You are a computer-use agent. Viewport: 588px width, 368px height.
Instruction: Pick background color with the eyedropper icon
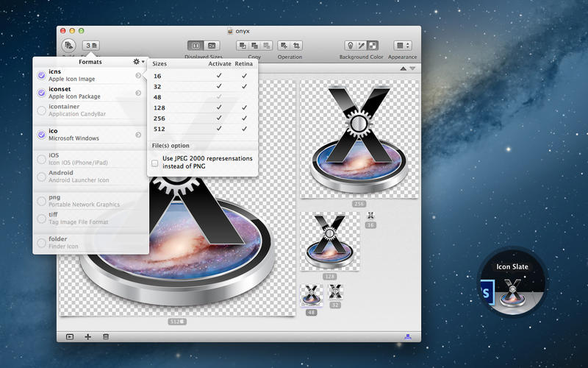pyautogui.click(x=362, y=46)
